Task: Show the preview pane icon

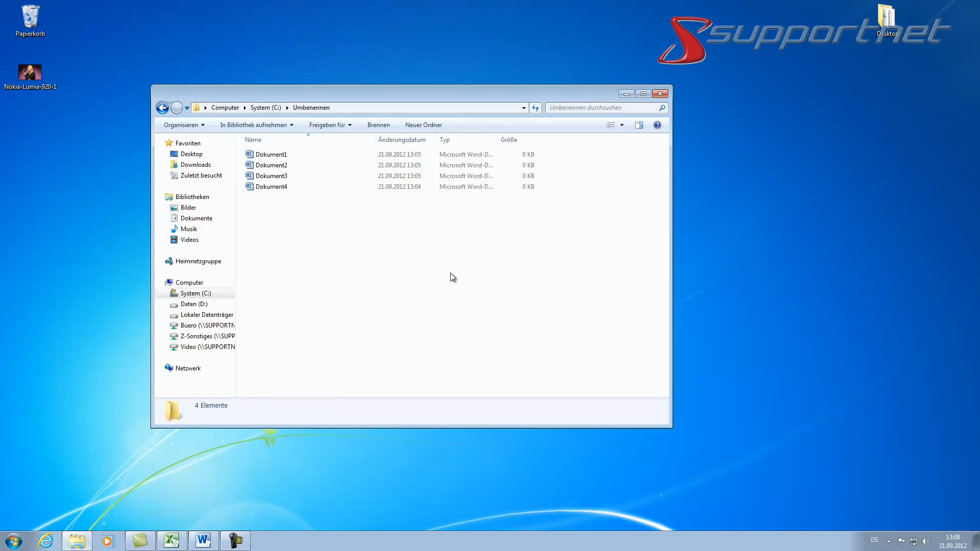Action: [639, 125]
